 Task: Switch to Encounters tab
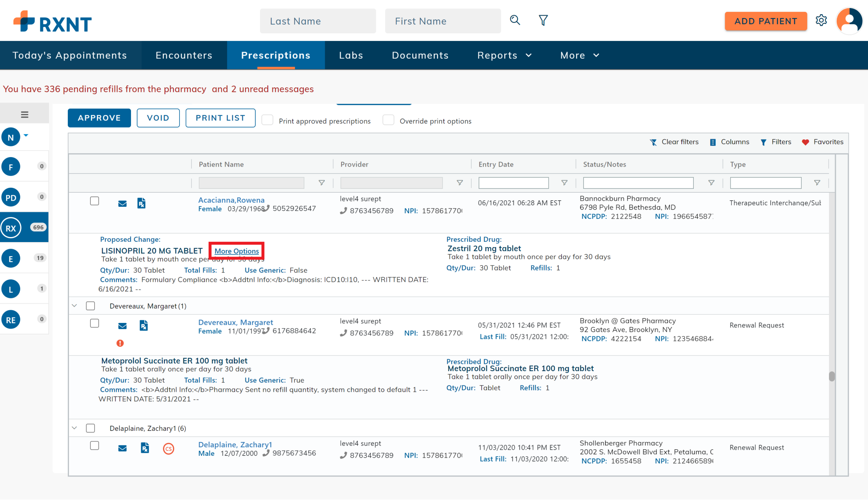[x=184, y=55]
